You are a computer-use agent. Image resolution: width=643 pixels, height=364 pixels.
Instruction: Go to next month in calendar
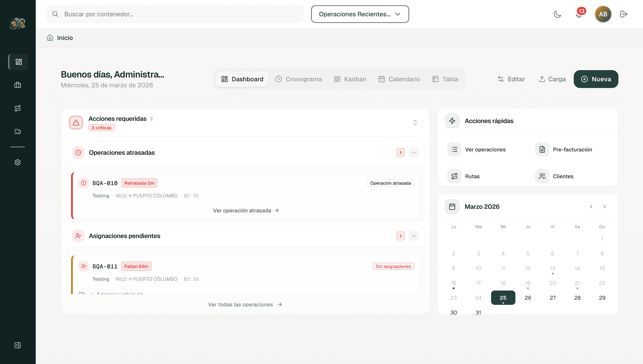click(x=605, y=207)
